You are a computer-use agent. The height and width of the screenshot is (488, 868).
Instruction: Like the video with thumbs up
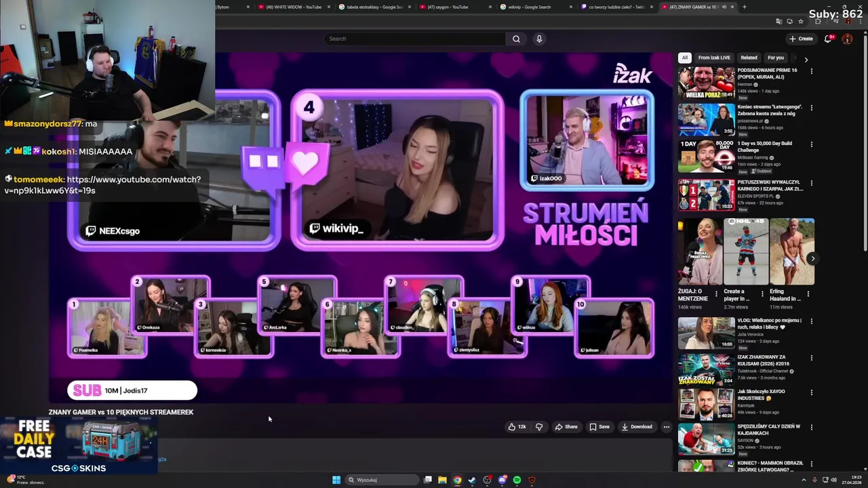(x=517, y=427)
